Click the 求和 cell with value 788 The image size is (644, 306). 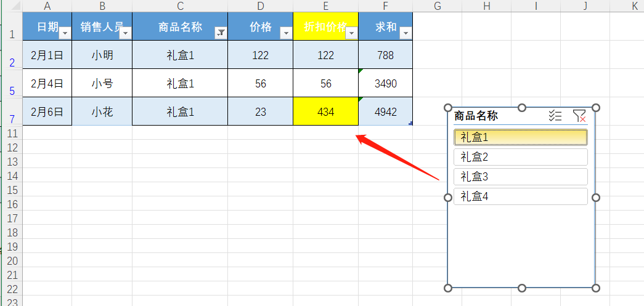click(x=385, y=55)
